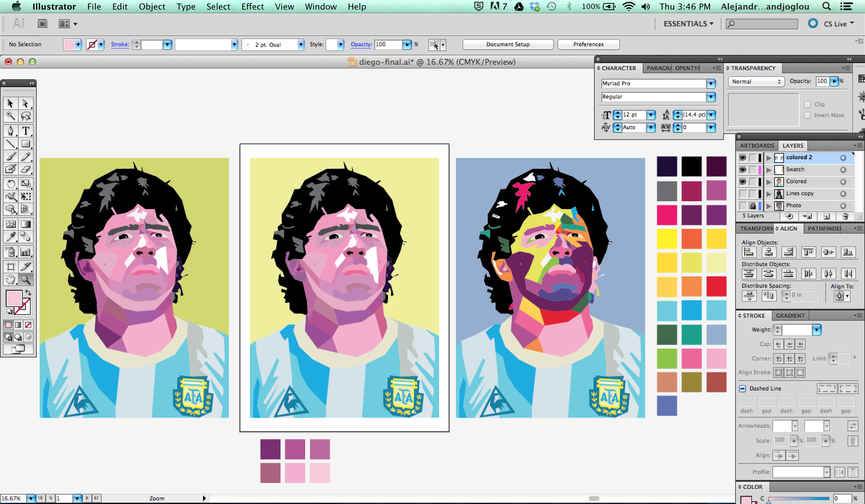Show the 'Lines copy' layer
The height and width of the screenshot is (504, 865).
(742, 194)
